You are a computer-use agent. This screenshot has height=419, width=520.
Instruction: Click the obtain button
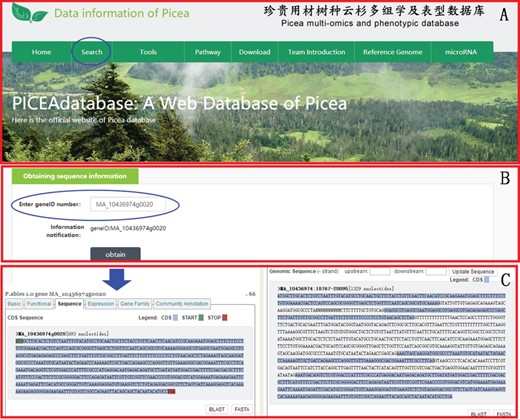115,254
